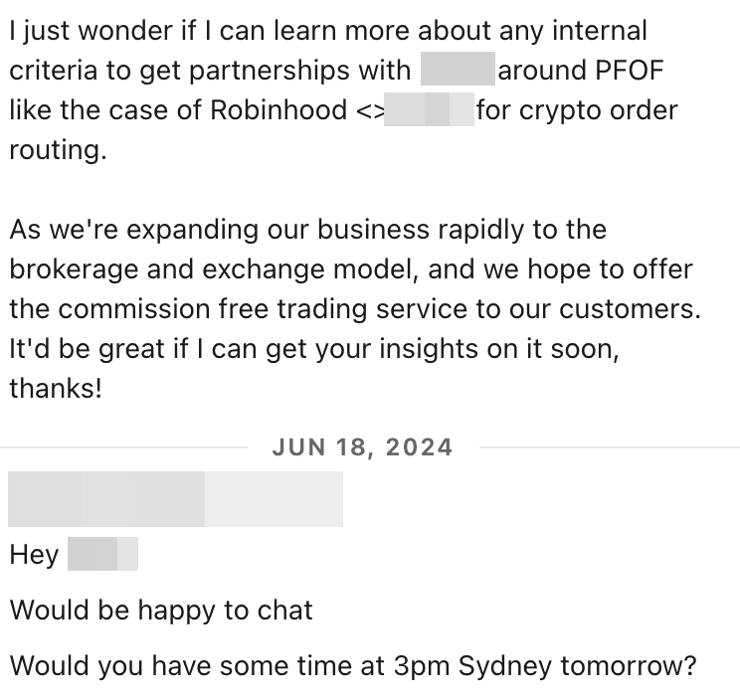Click the "As we're expanding our business" line
The width and height of the screenshot is (740, 700).
click(x=307, y=229)
